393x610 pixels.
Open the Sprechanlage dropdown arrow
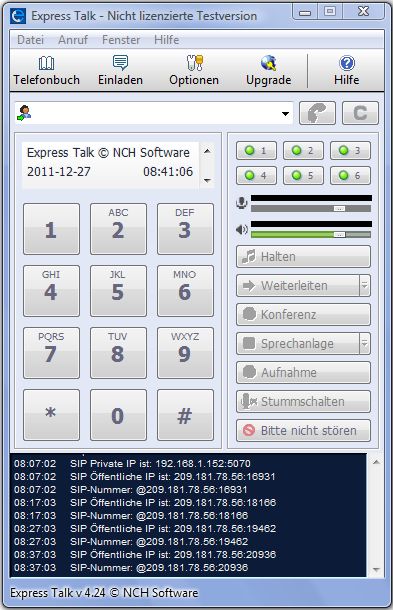(365, 344)
